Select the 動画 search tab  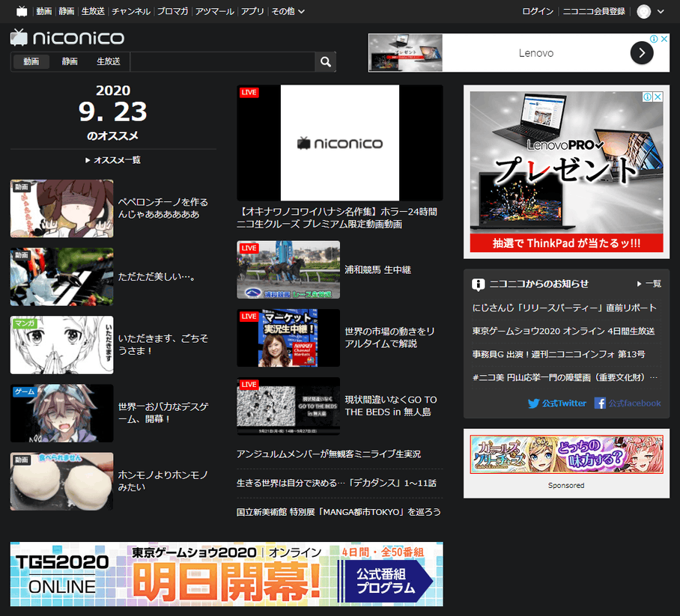[x=31, y=61]
